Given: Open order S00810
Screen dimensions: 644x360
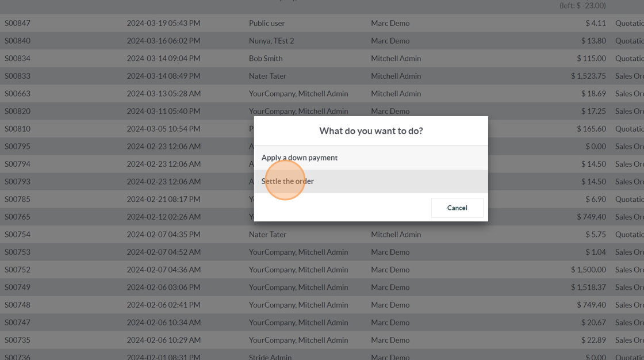Looking at the screenshot, I should point(17,129).
